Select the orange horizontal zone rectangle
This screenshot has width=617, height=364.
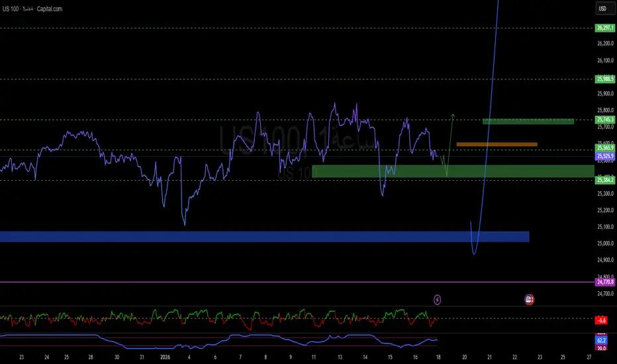point(497,144)
